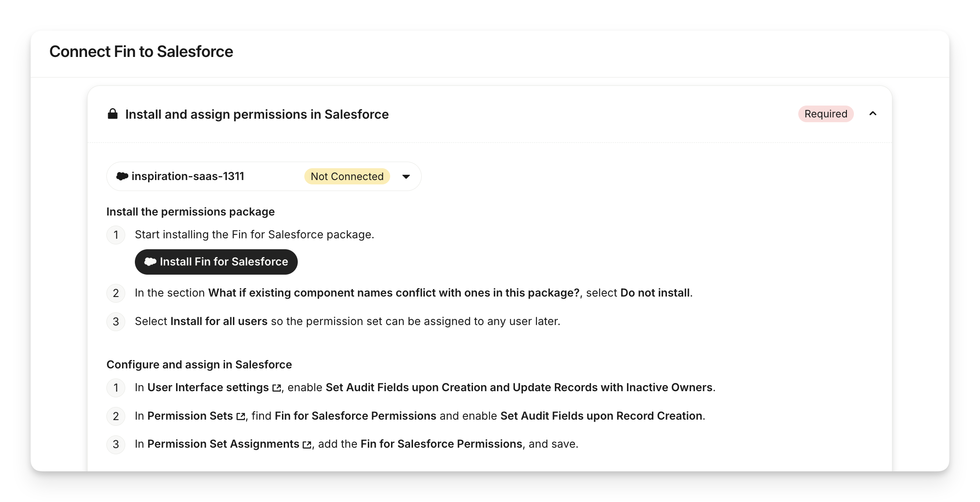Open the Permission Sets link
This screenshot has width=980, height=502.
190,416
